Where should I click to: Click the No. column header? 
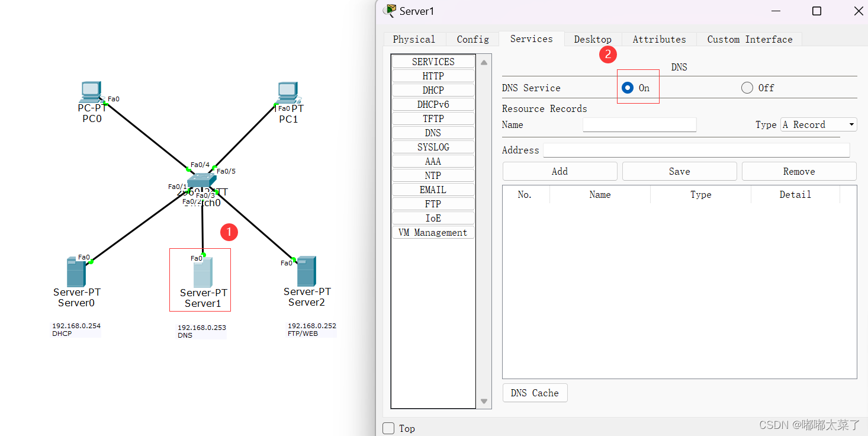coord(525,194)
